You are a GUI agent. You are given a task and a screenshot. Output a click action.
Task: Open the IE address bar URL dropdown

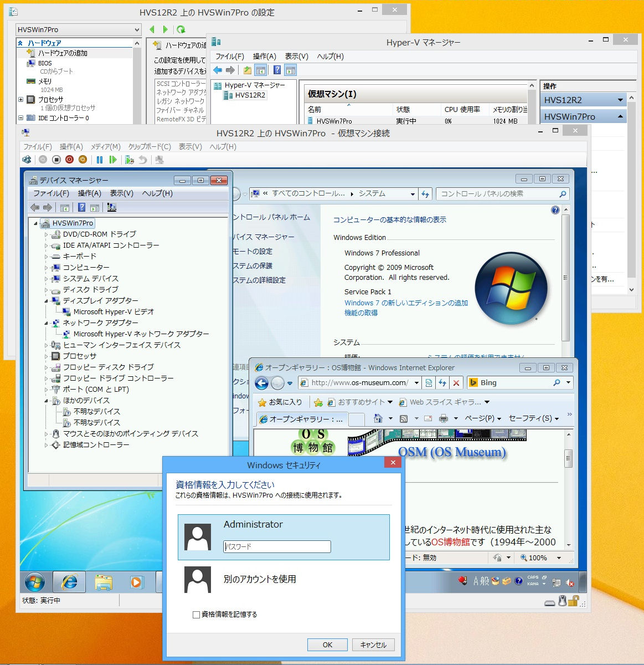click(x=416, y=382)
